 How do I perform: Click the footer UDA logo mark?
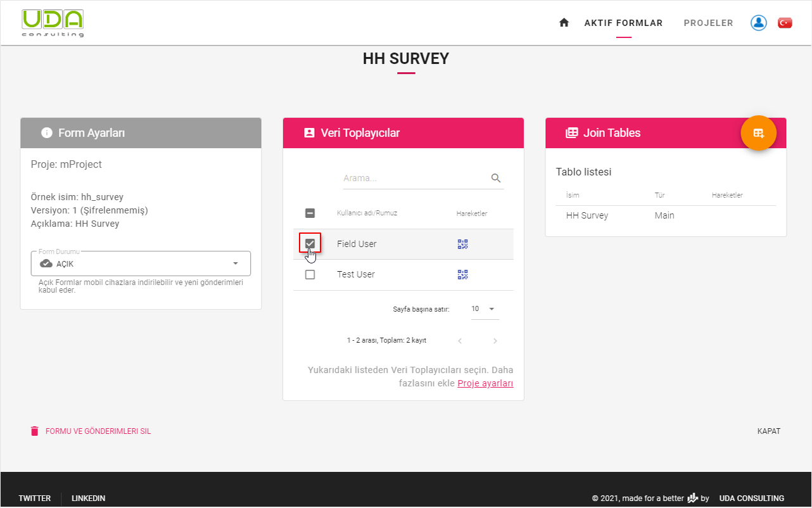point(692,498)
